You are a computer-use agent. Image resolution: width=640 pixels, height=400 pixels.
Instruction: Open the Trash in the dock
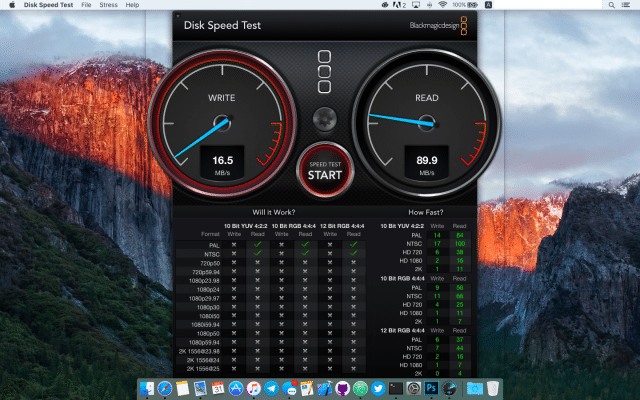point(493,388)
